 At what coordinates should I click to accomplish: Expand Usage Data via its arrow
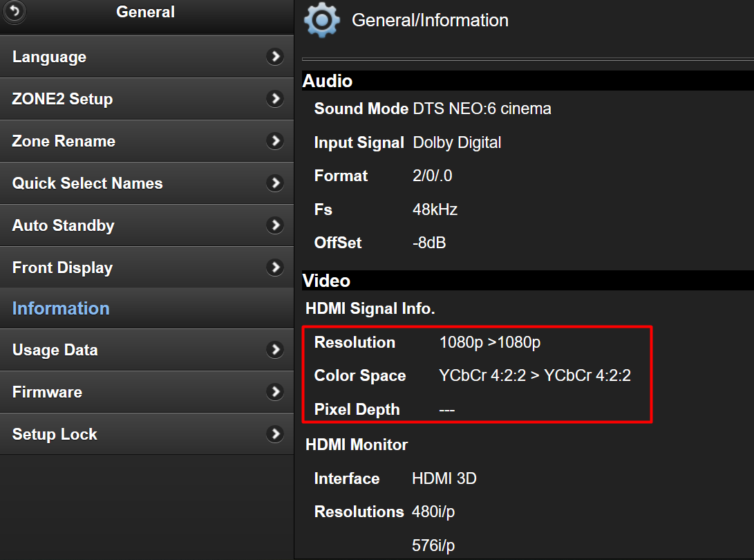pos(275,350)
